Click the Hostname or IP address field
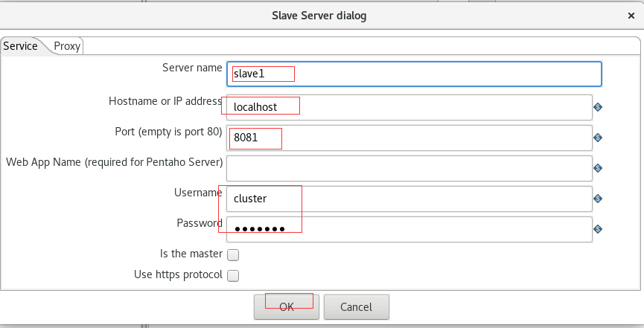Screen dimensions: 644x328 409,107
